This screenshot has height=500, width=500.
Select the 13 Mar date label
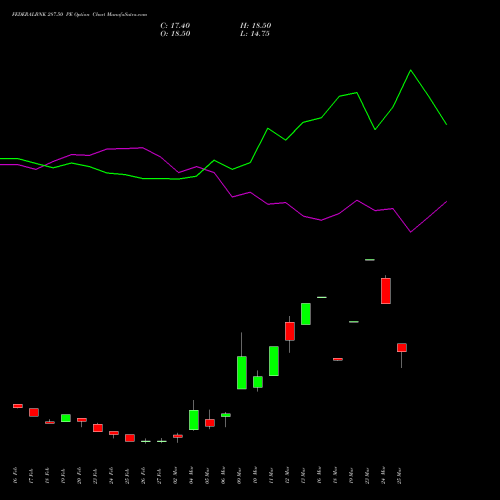303,476
